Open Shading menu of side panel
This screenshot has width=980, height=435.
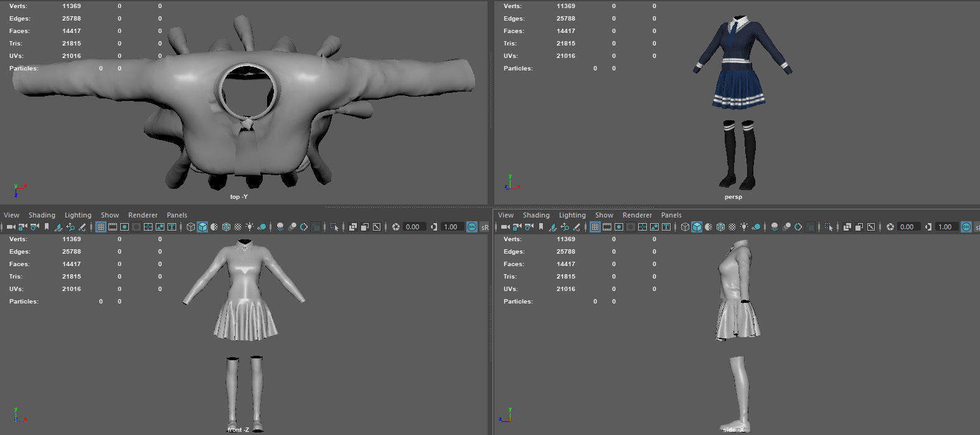[536, 215]
